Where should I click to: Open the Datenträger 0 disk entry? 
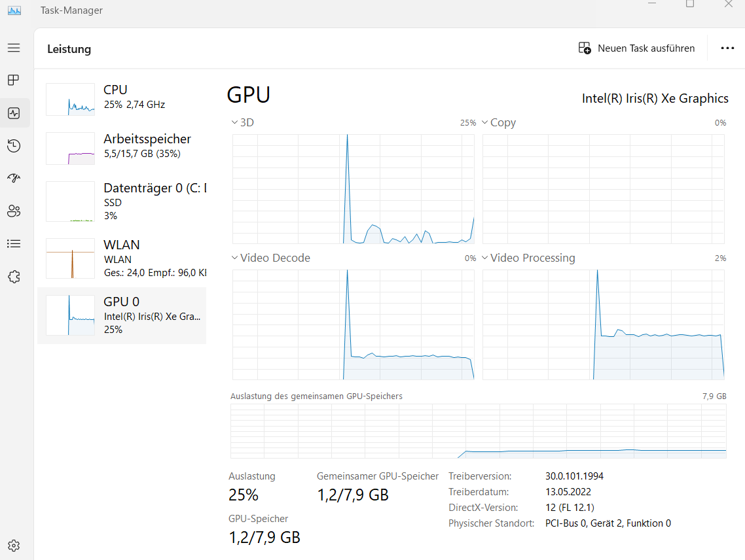pos(122,201)
